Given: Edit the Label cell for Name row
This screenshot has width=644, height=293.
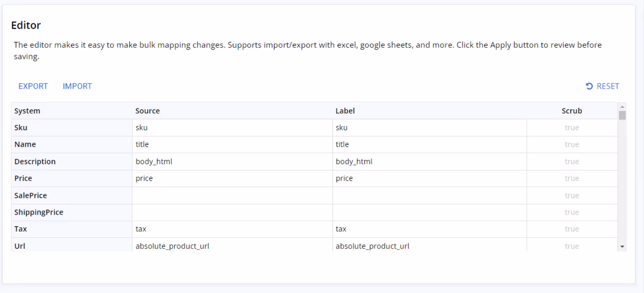Looking at the screenshot, I should [429, 144].
